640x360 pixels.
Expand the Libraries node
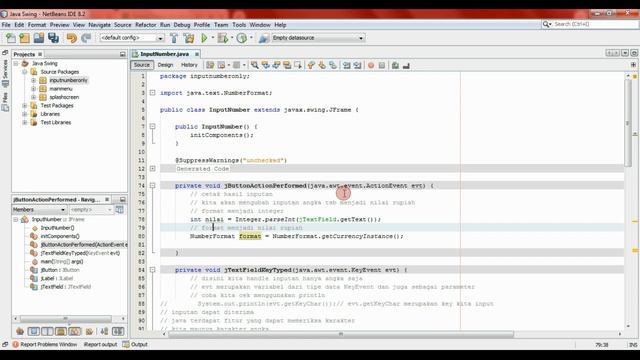click(x=25, y=114)
